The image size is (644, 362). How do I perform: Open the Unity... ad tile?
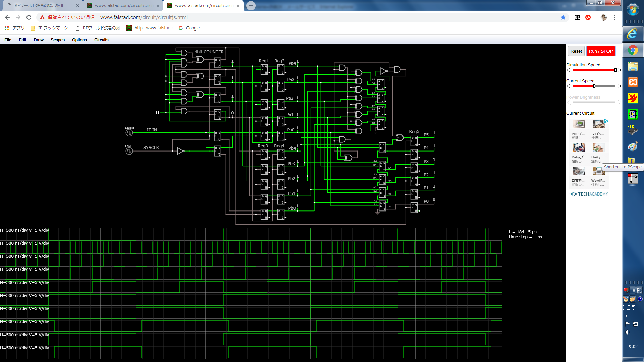click(x=598, y=153)
